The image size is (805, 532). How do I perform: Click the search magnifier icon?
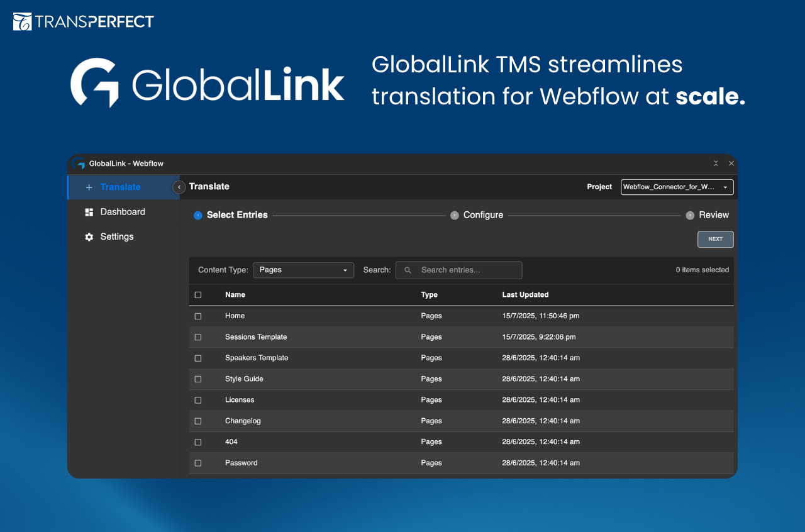click(408, 270)
